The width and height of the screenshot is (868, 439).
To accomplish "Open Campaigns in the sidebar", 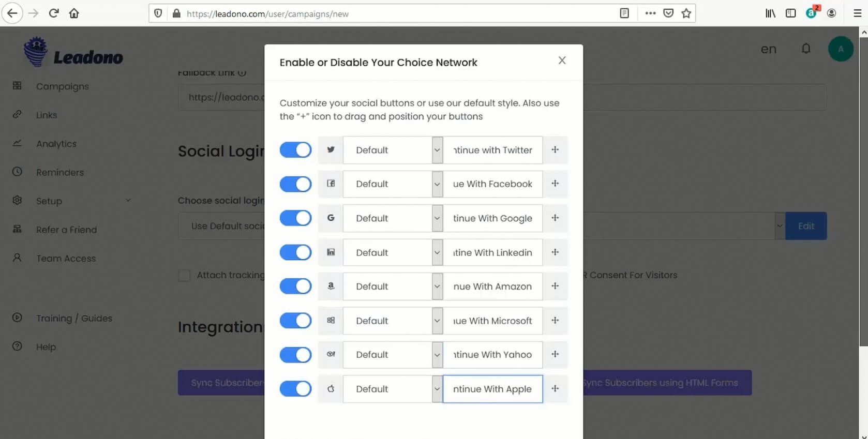I will (62, 86).
